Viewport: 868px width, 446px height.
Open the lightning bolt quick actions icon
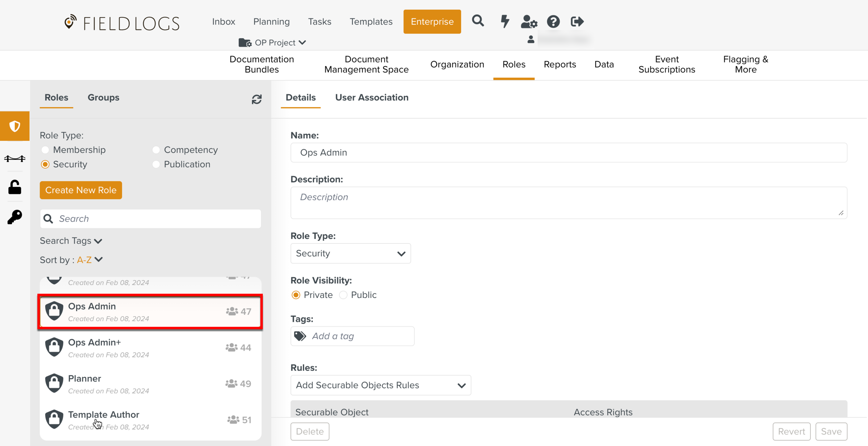click(x=505, y=21)
